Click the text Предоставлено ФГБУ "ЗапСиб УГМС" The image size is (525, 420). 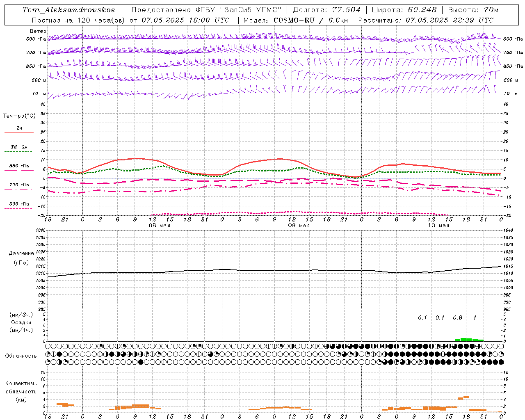pyautogui.click(x=206, y=10)
